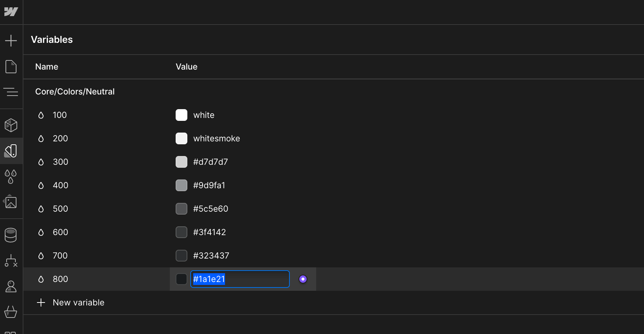644x334 pixels.
Task: Open the Users panel
Action: tap(11, 286)
